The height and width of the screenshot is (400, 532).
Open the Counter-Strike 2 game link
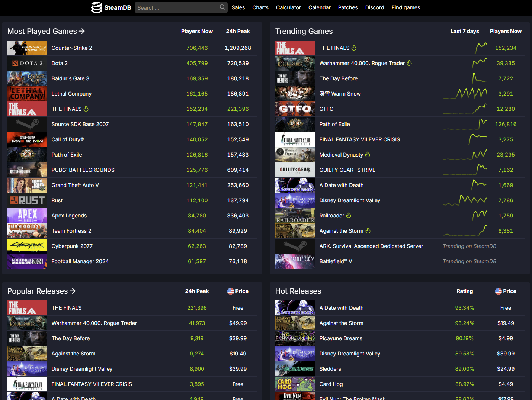click(72, 48)
